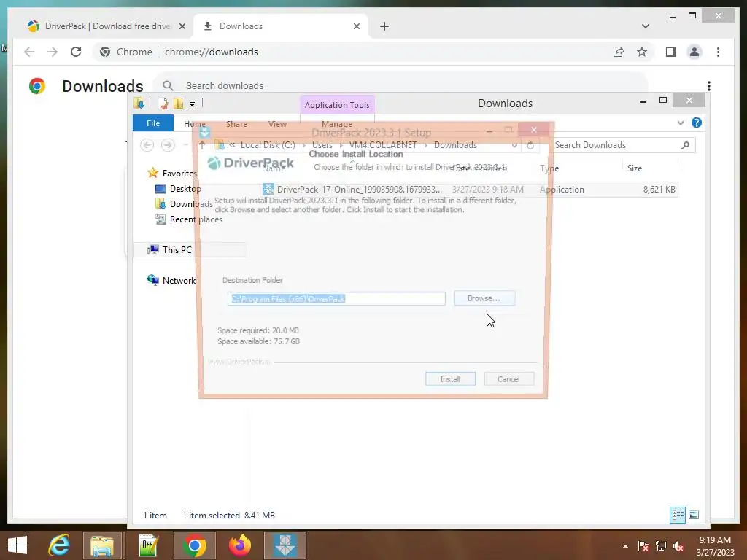Screen dimensions: 747x560
Task: Click the Explorer search magnifier icon
Action: (686, 145)
